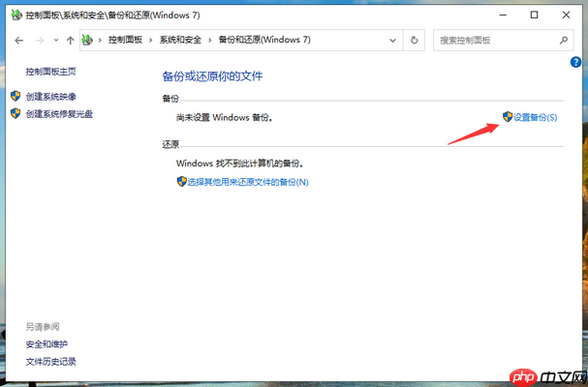Click text Windows 找不到此计算机的备份。
This screenshot has width=588, height=387.
pos(240,164)
